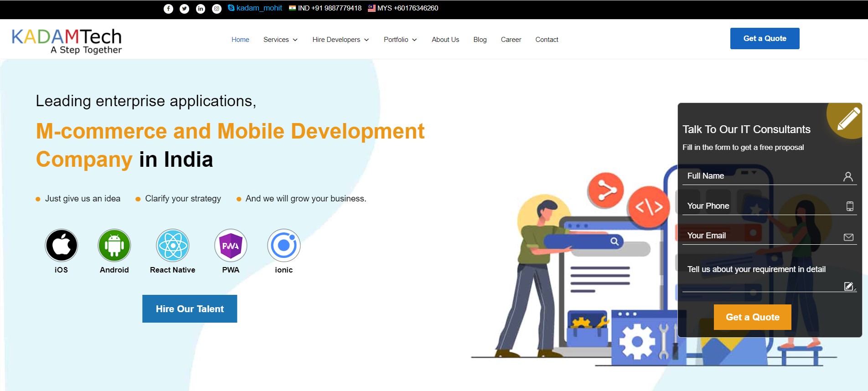
Task: Select the iOS Apple icon
Action: coord(62,245)
